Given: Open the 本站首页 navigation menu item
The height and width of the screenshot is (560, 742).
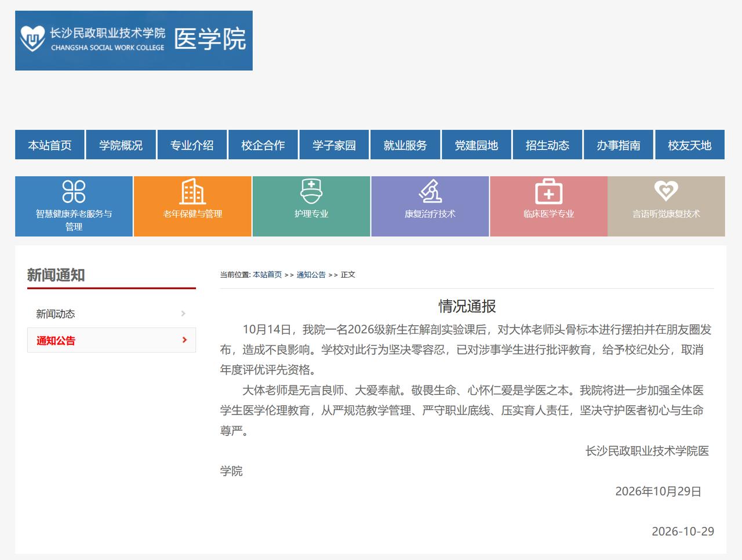Looking at the screenshot, I should (50, 145).
